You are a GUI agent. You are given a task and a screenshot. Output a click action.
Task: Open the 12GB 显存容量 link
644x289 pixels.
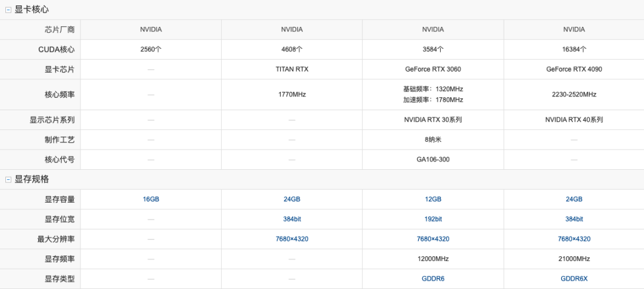click(433, 200)
